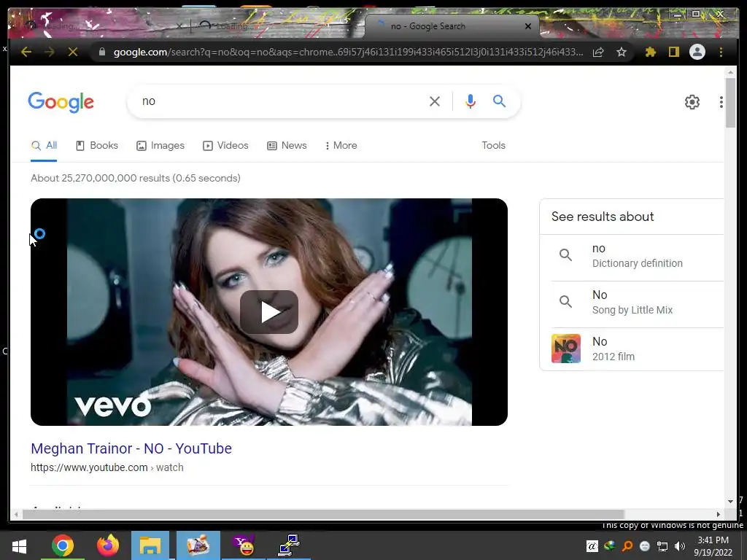Close the no - Google Search tab
The width and height of the screenshot is (747, 560).
[528, 26]
